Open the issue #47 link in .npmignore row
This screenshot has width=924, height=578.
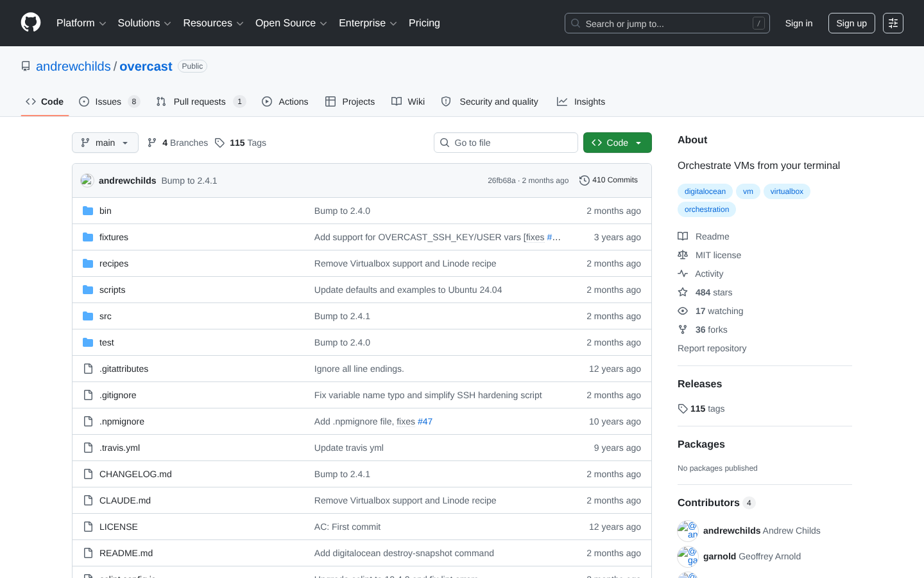tap(425, 421)
